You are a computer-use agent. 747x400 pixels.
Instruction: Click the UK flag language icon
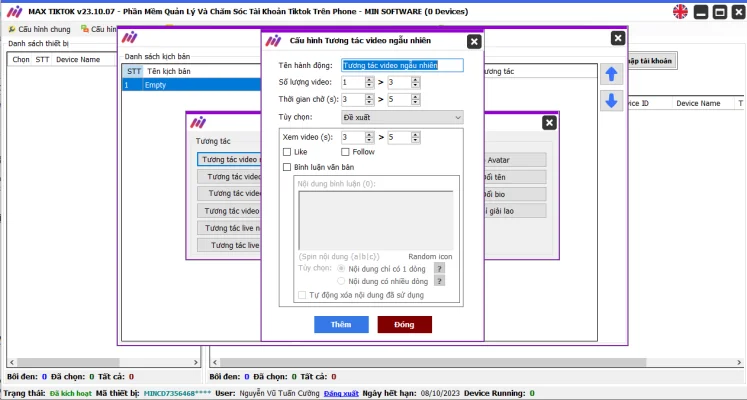[680, 12]
